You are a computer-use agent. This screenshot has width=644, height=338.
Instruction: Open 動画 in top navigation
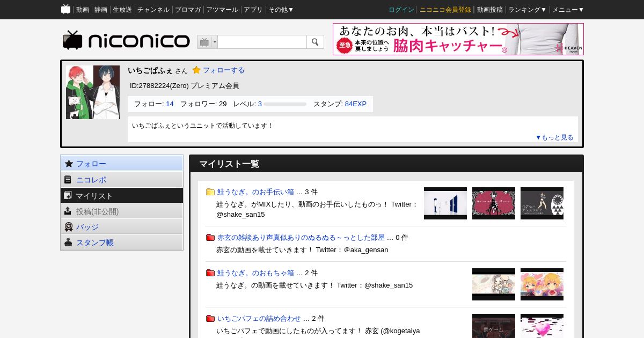click(x=83, y=10)
